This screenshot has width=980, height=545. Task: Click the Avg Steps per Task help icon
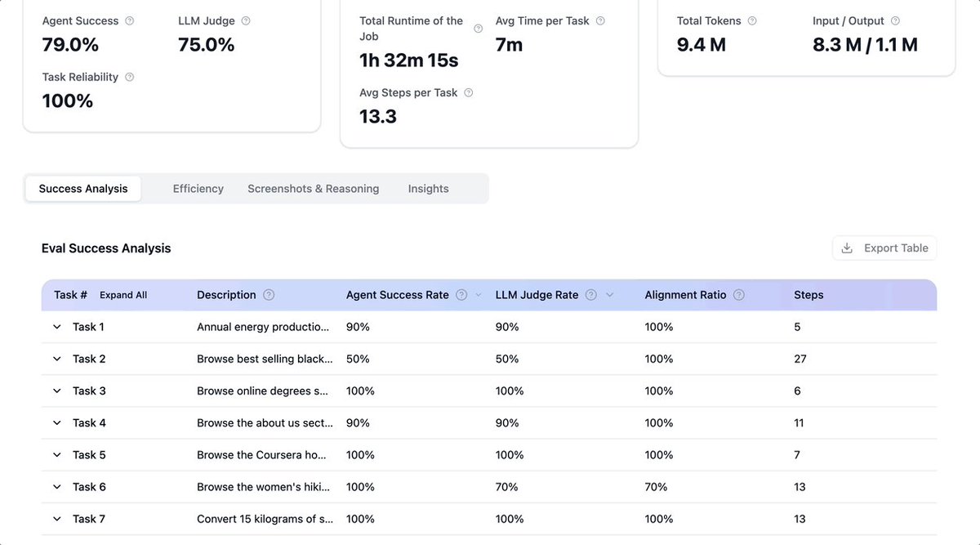469,93
